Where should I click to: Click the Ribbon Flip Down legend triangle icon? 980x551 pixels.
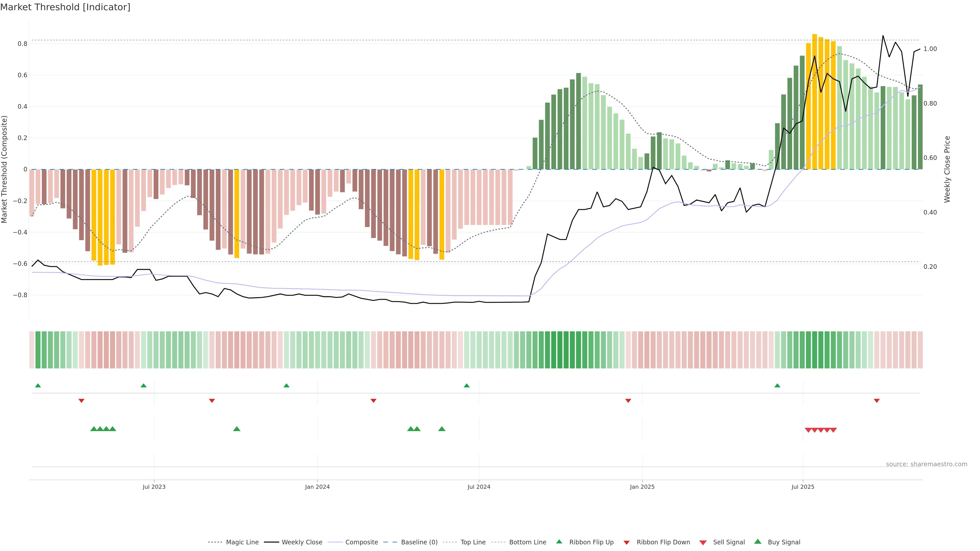(x=627, y=543)
